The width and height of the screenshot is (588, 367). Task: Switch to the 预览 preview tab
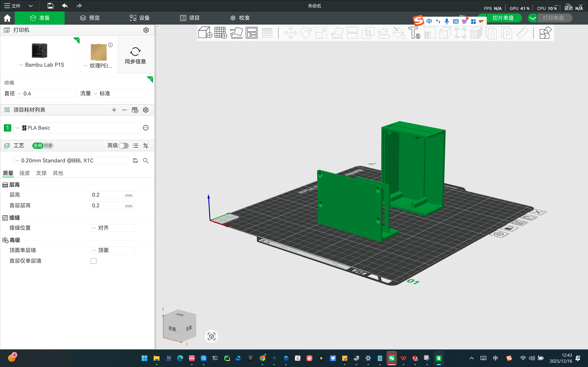click(x=89, y=18)
